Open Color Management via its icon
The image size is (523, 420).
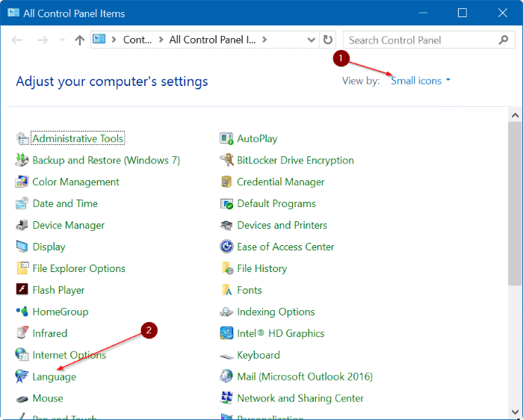[22, 182]
